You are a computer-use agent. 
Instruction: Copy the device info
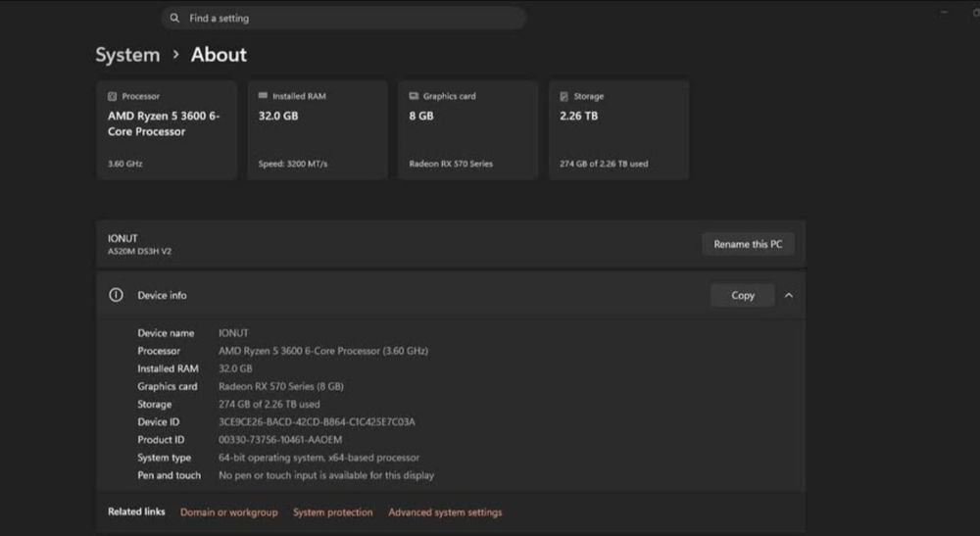(x=743, y=296)
